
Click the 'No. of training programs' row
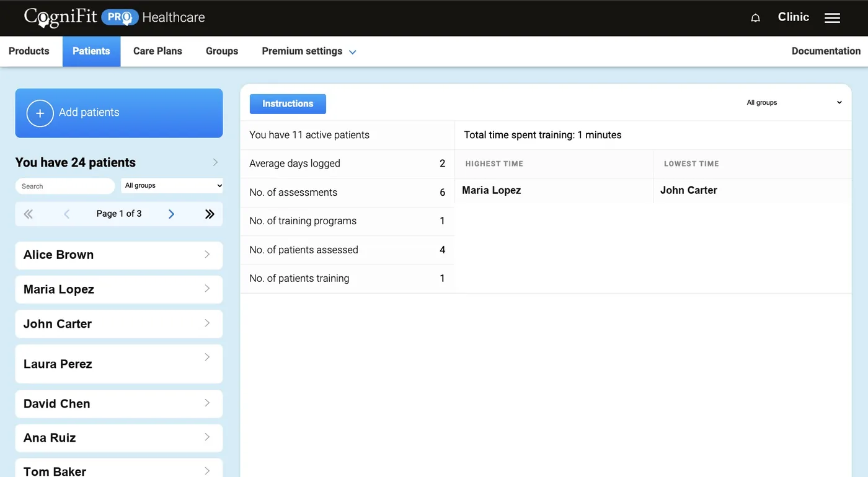[347, 221]
